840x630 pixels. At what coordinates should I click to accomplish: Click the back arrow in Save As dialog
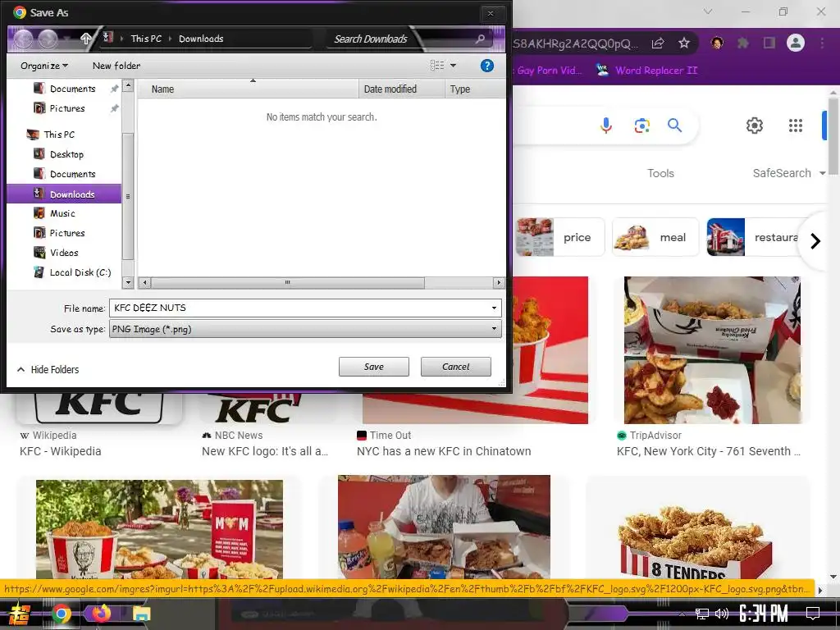click(23, 39)
